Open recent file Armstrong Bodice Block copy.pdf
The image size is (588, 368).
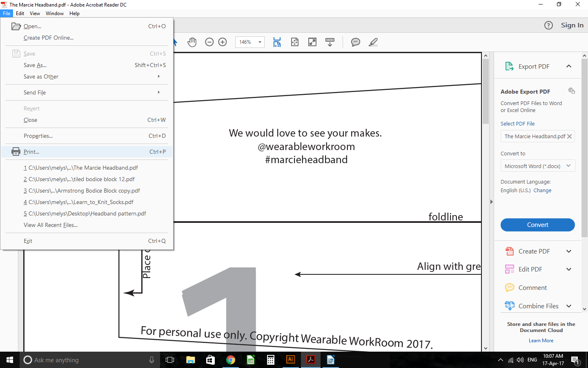87,191
